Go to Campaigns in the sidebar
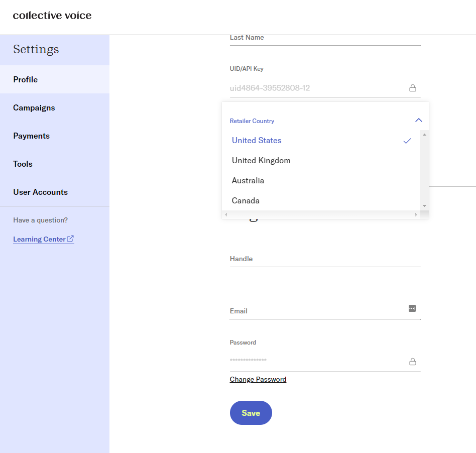476x453 pixels. point(34,107)
